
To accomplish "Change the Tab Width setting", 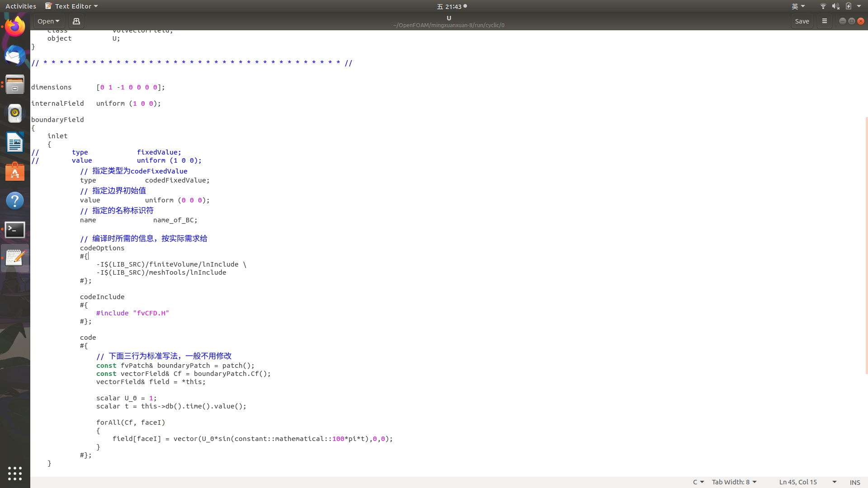I will click(x=734, y=482).
